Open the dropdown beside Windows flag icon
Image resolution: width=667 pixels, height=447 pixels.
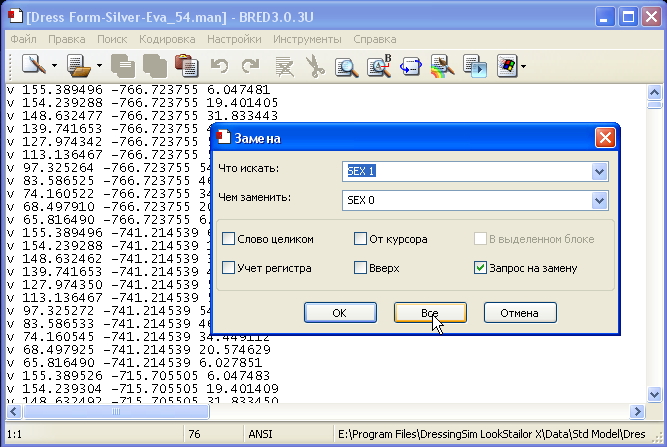tap(523, 66)
